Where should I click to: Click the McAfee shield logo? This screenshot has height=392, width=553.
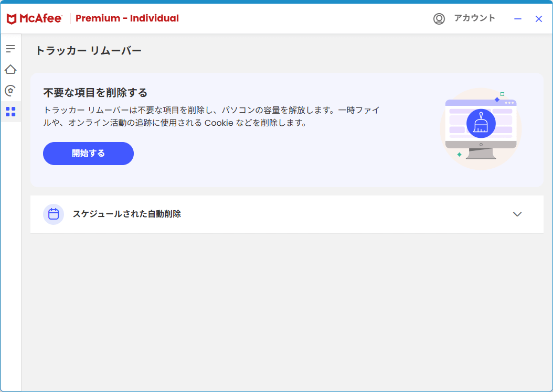(12, 19)
